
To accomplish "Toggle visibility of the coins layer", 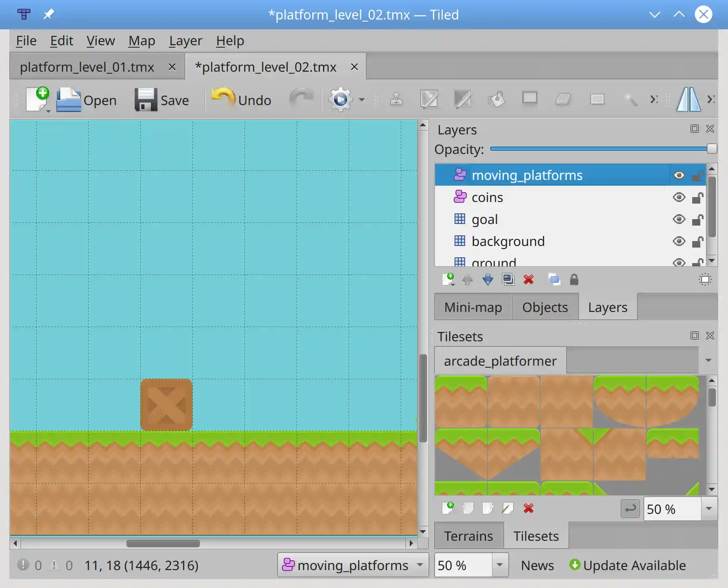I will pyautogui.click(x=679, y=197).
